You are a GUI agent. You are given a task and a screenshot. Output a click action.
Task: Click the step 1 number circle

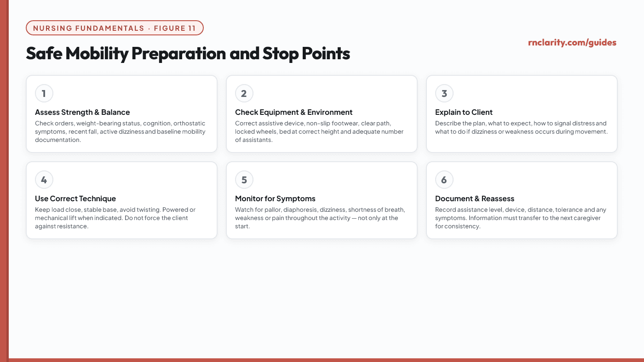coord(44,94)
